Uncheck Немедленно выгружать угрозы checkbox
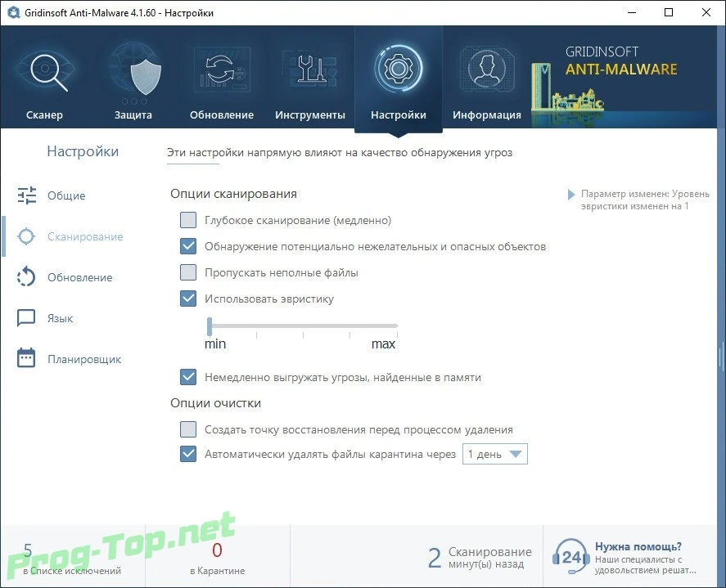This screenshot has width=726, height=588. (x=188, y=377)
